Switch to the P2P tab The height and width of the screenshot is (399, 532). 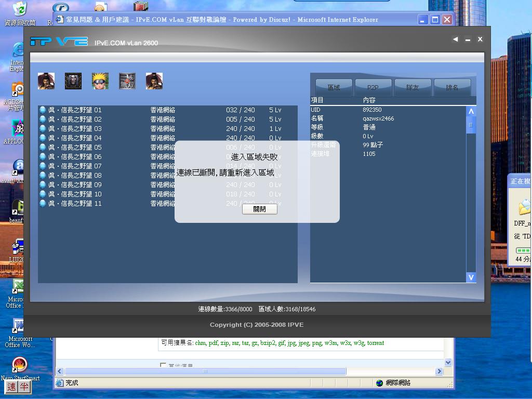point(373,87)
